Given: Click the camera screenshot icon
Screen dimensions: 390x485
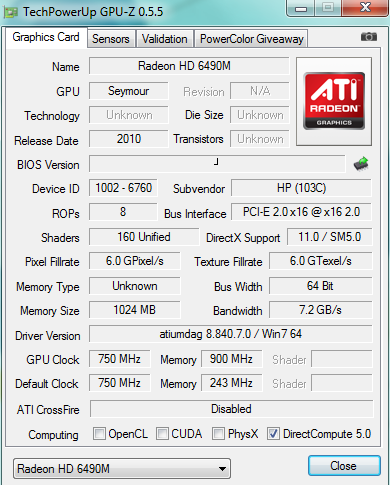Looking at the screenshot, I should coord(369,36).
